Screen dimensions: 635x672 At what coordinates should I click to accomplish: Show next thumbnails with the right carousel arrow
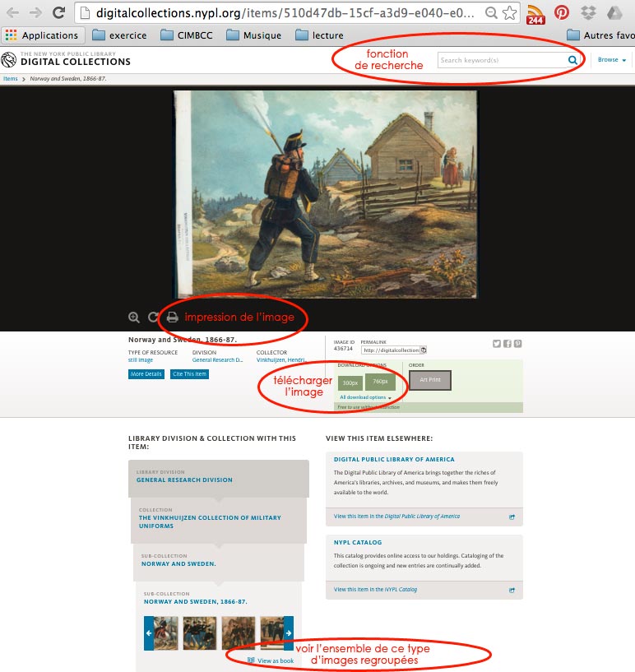289,633
